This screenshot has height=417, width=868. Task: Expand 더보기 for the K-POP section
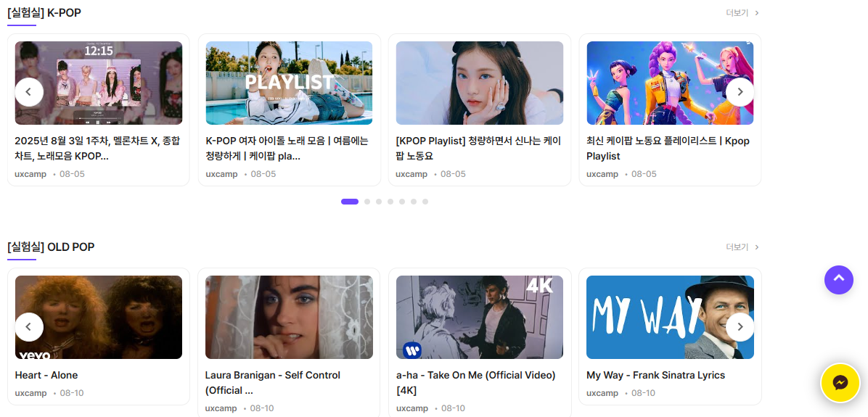pyautogui.click(x=742, y=13)
